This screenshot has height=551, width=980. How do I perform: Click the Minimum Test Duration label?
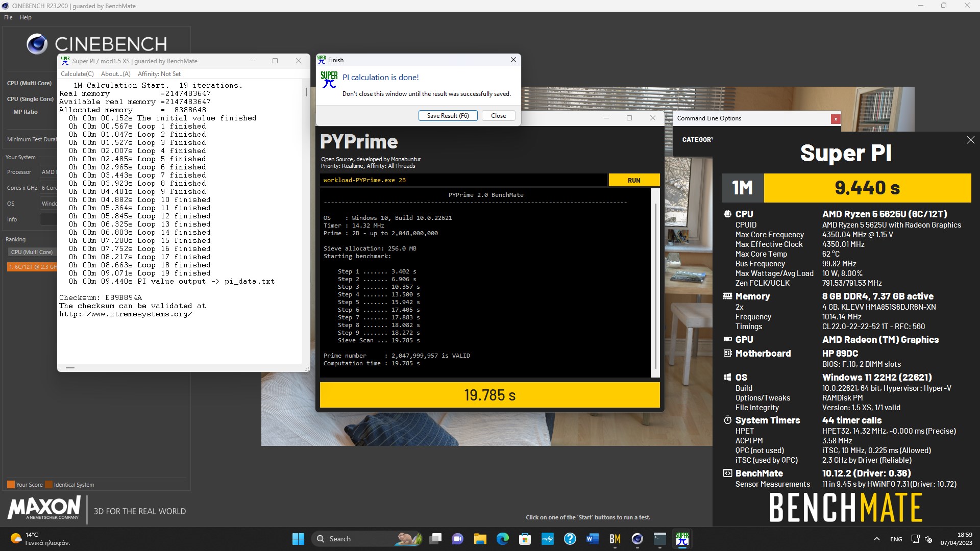coord(32,139)
